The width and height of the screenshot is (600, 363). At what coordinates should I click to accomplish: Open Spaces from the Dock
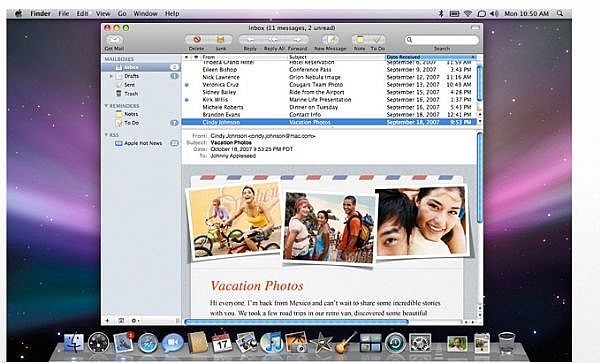(x=370, y=343)
